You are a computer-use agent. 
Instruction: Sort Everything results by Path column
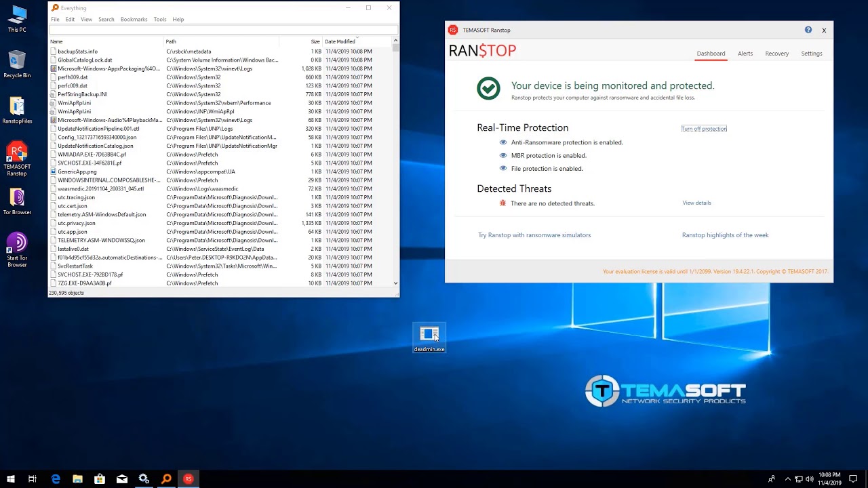point(221,41)
